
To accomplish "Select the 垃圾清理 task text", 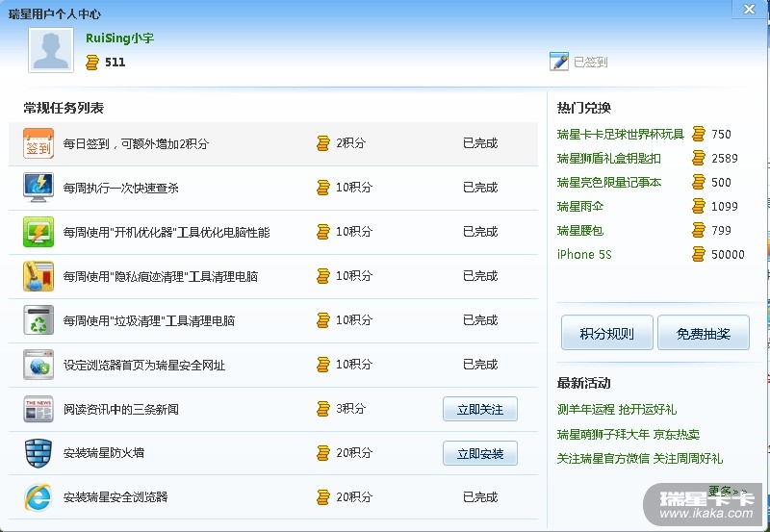I will (149, 320).
